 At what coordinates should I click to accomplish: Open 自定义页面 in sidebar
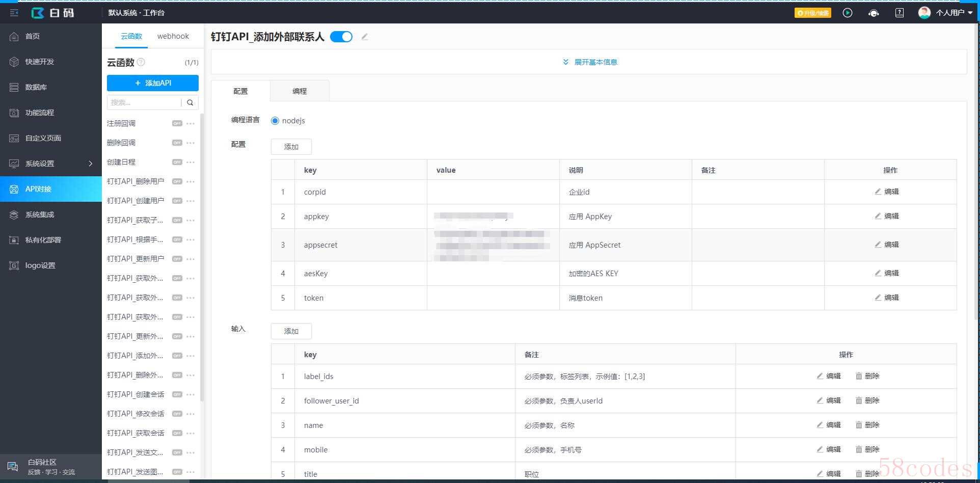[x=51, y=138]
